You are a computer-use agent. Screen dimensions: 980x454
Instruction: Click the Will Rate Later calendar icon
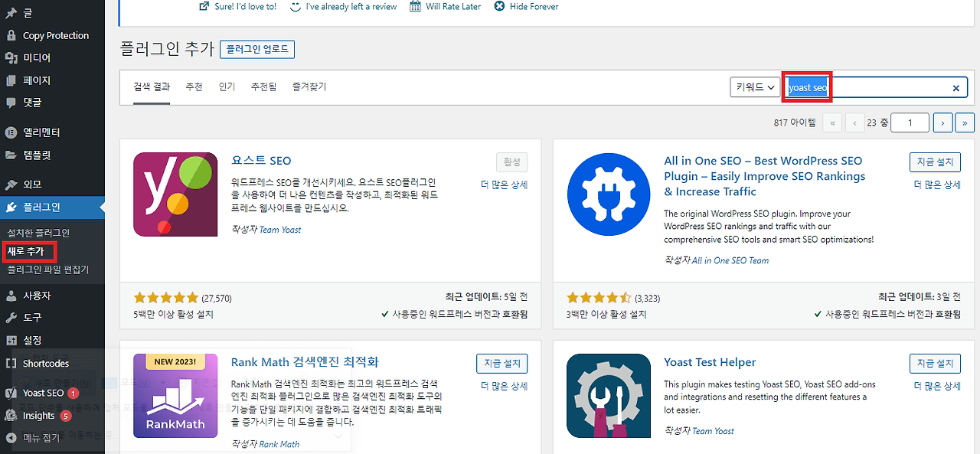[415, 6]
